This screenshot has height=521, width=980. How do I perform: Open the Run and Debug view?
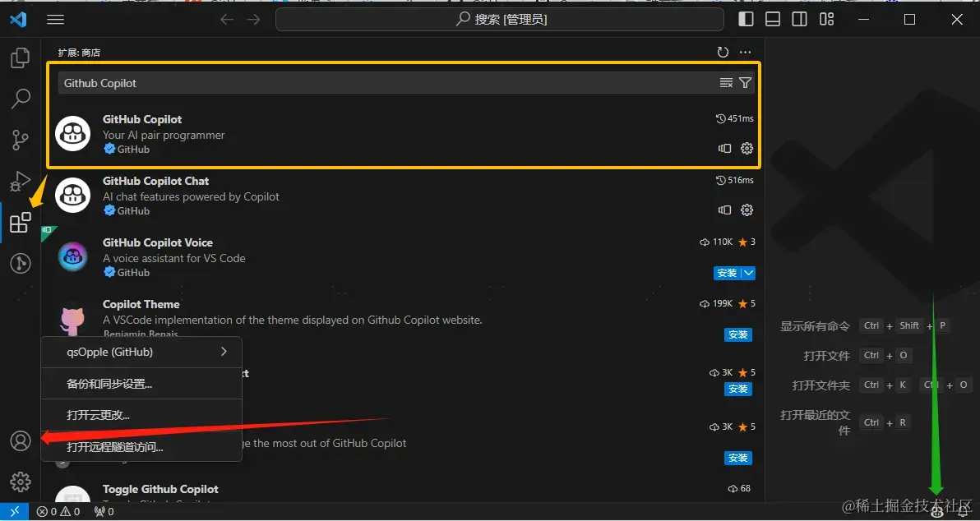[x=20, y=181]
